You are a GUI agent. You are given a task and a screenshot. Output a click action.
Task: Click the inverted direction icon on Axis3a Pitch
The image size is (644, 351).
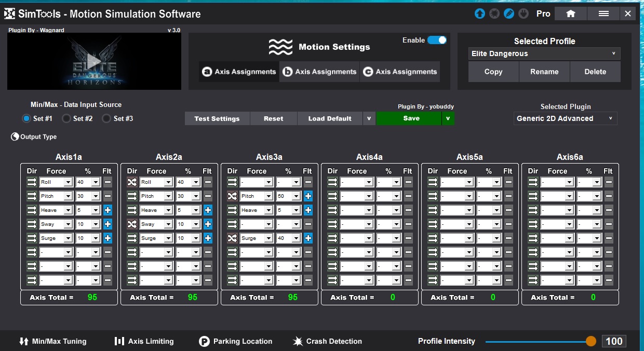232,196
